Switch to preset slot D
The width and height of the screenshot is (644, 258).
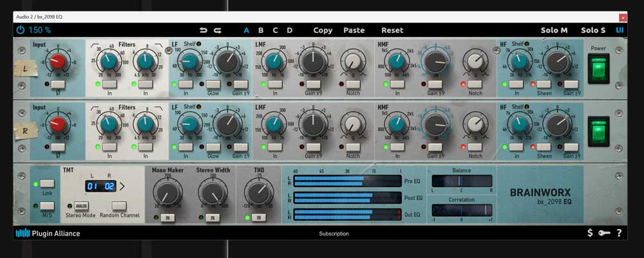pyautogui.click(x=289, y=30)
